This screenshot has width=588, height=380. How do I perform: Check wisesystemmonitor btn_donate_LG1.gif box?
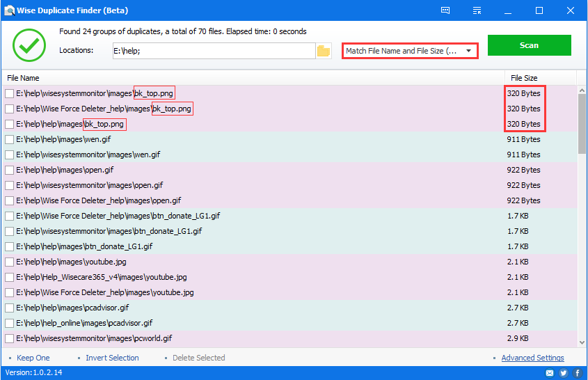pyautogui.click(x=9, y=231)
